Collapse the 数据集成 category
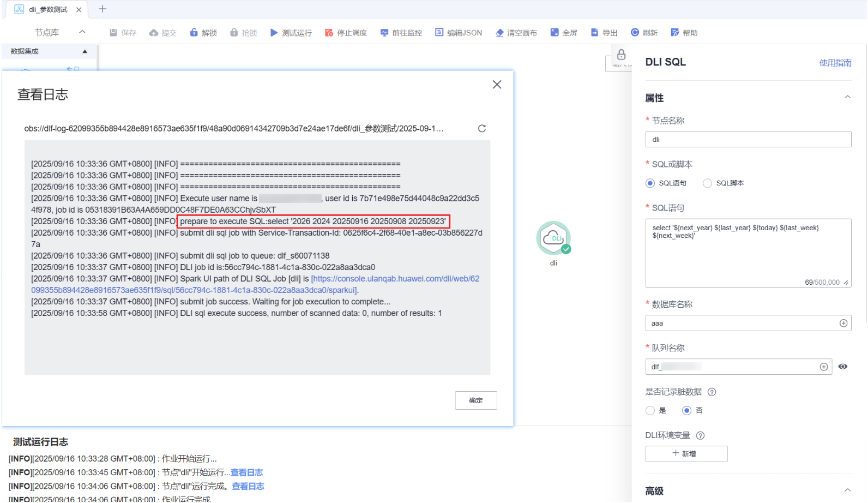This screenshot has width=868, height=503. (x=85, y=52)
